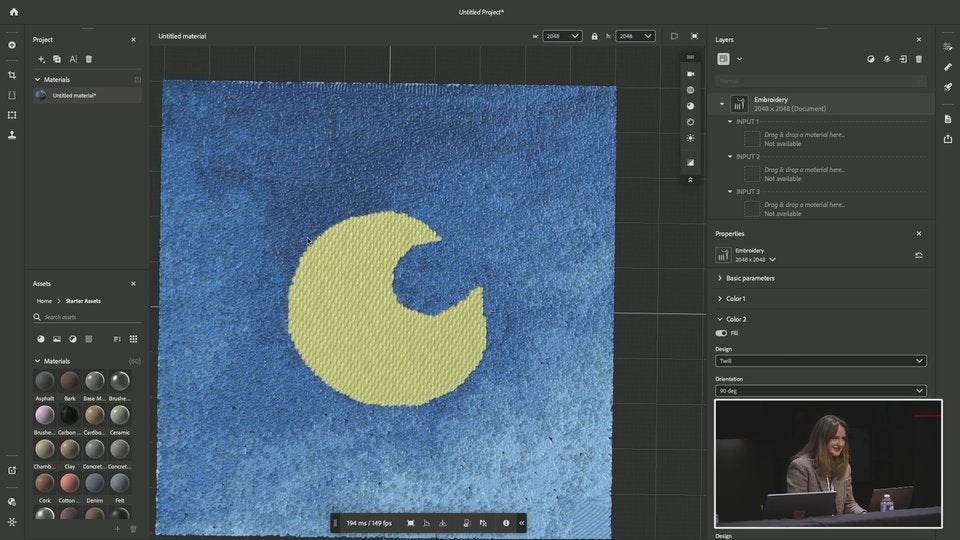The image size is (960, 540).
Task: Delete the material in Project panel
Action: tap(89, 59)
